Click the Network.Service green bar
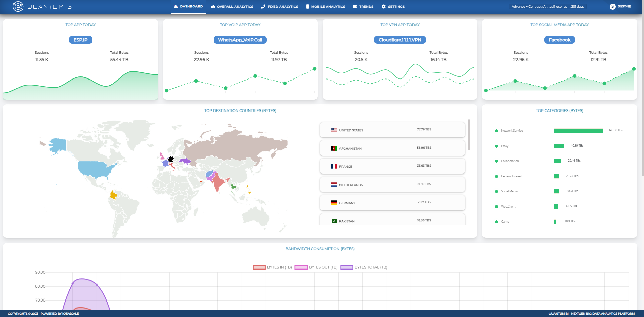This screenshot has height=317, width=644. point(578,131)
